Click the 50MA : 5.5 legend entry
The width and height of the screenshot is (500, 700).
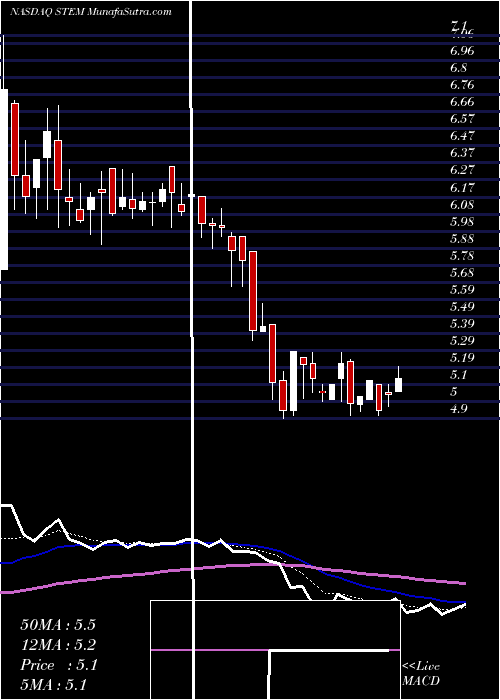(x=58, y=625)
